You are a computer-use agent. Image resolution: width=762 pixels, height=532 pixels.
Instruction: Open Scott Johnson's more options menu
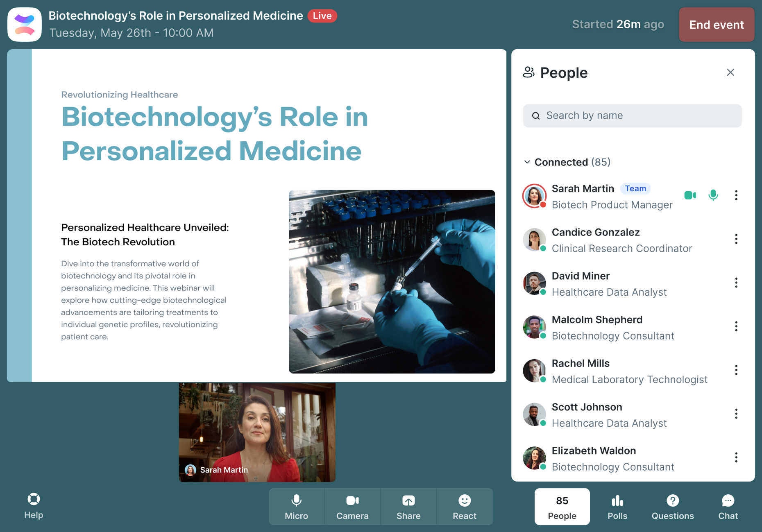[736, 414]
